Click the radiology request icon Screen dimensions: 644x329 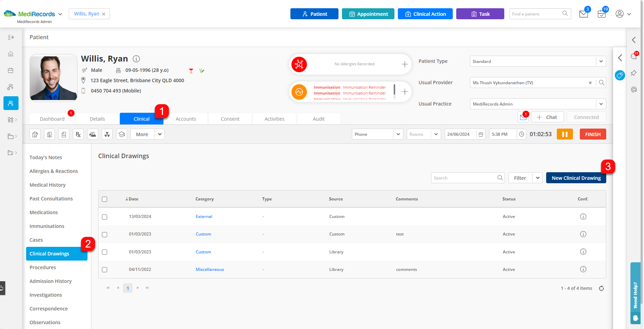coord(107,134)
